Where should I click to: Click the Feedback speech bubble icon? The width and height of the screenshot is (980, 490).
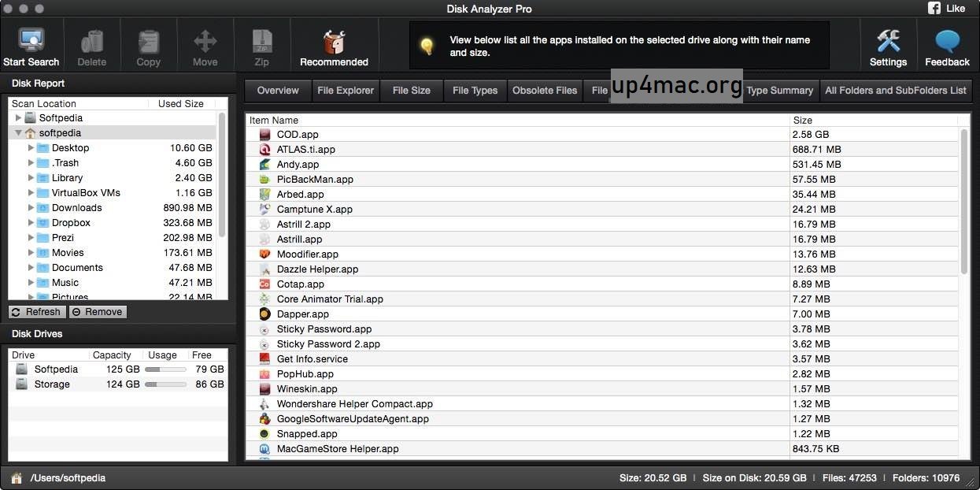click(945, 39)
